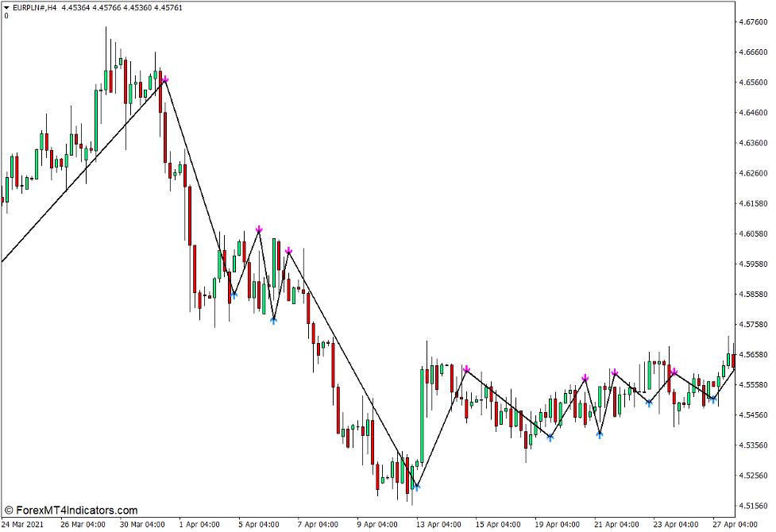Click the magenta arrow near the 4.60580 level
Viewport: 776px width, 532px height.
point(259,229)
